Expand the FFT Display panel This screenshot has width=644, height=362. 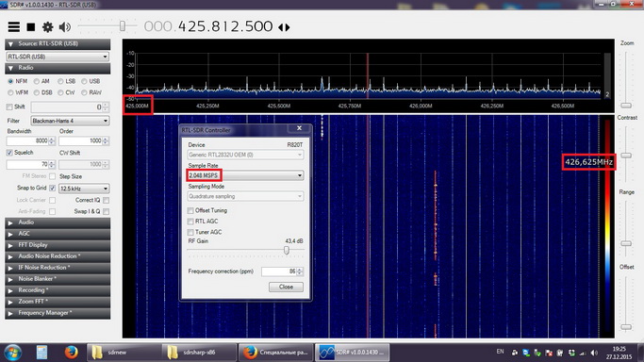click(58, 245)
